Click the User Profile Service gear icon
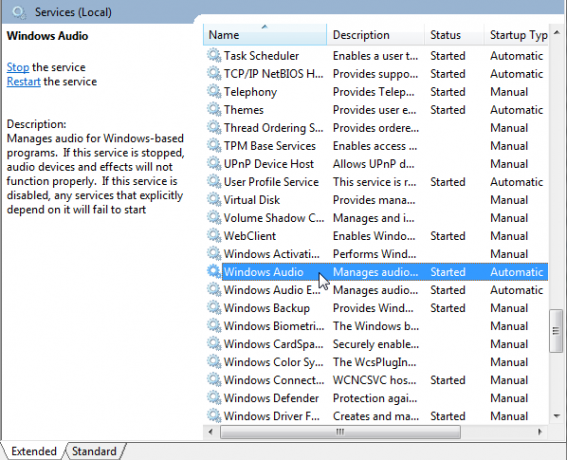567x460 pixels. tap(214, 182)
